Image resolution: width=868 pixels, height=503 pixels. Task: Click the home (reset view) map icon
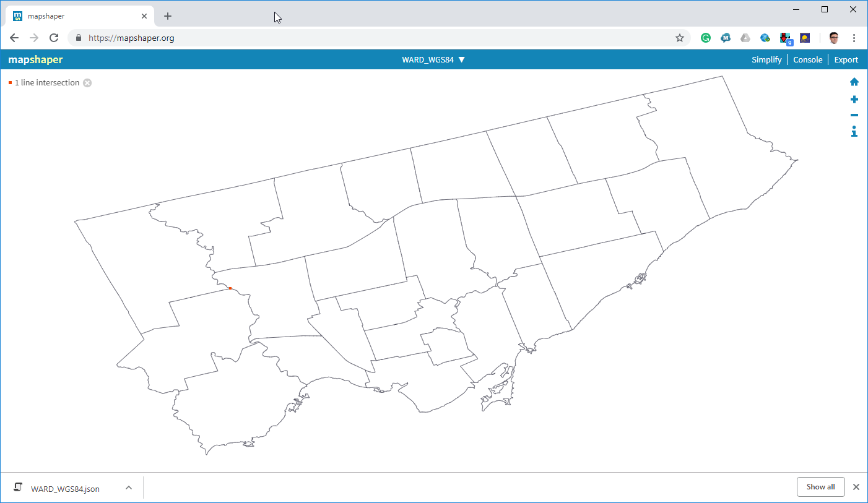(854, 82)
